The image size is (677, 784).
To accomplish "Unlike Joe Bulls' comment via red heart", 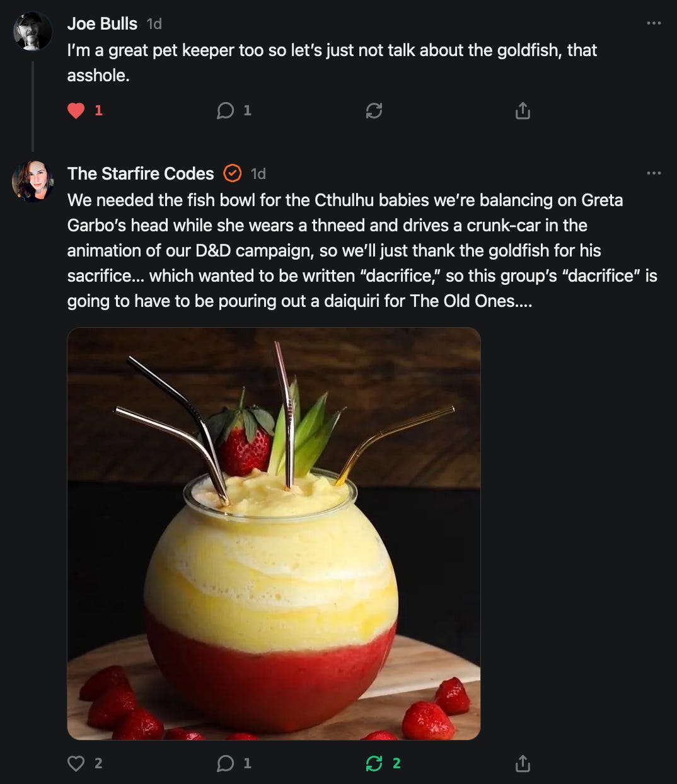I will tap(76, 111).
